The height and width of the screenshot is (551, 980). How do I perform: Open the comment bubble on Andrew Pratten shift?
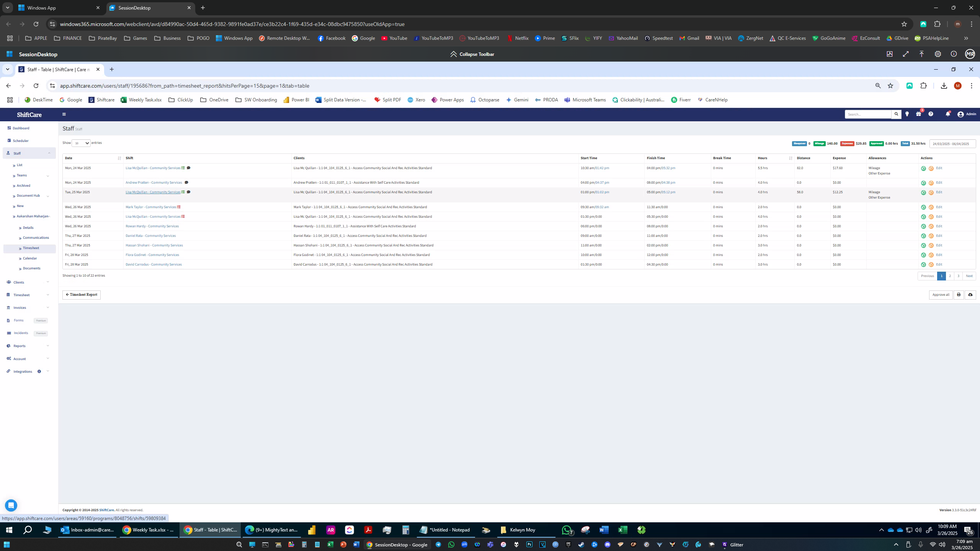pyautogui.click(x=186, y=183)
